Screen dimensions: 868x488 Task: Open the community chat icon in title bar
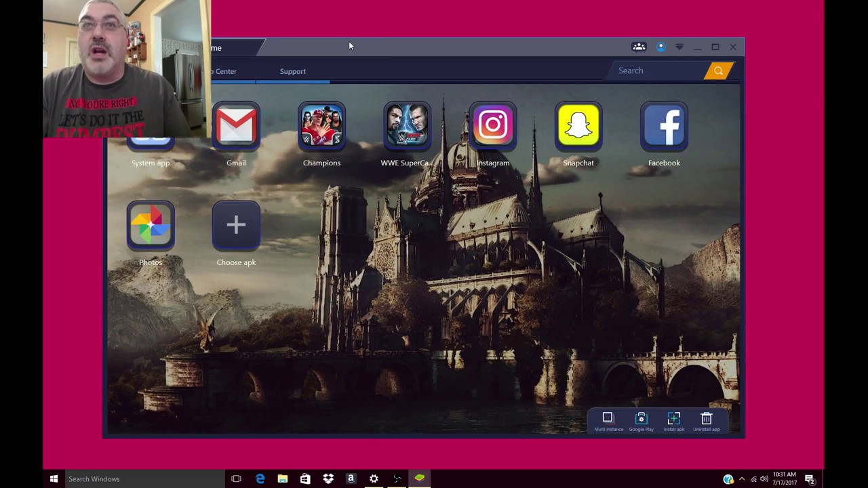[639, 47]
